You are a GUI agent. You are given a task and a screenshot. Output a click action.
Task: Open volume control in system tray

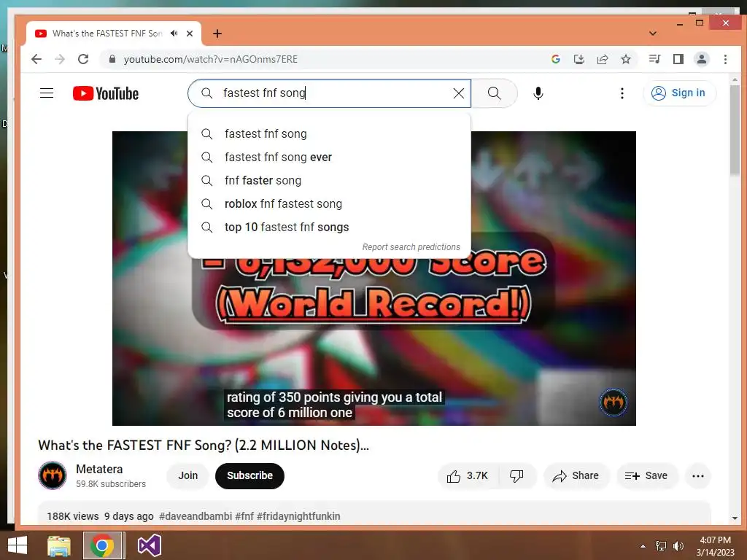(678, 546)
